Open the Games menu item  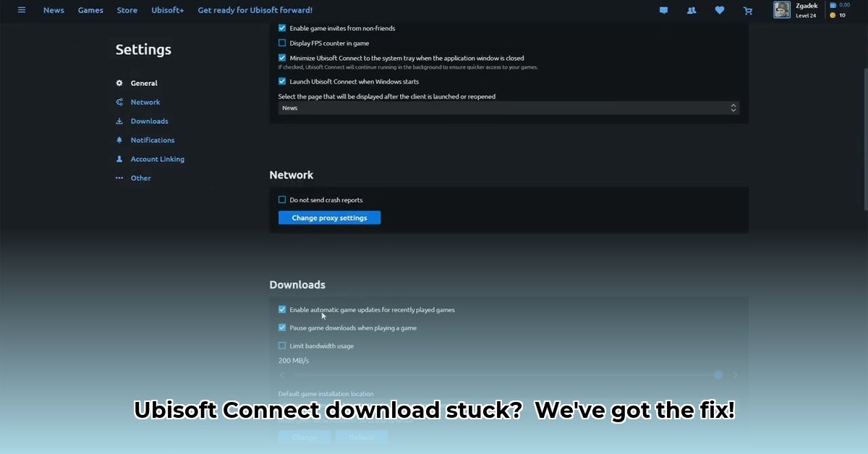(x=90, y=10)
